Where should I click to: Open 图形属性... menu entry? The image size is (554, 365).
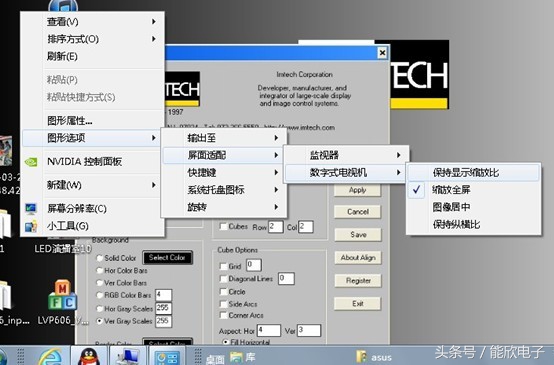click(93, 121)
